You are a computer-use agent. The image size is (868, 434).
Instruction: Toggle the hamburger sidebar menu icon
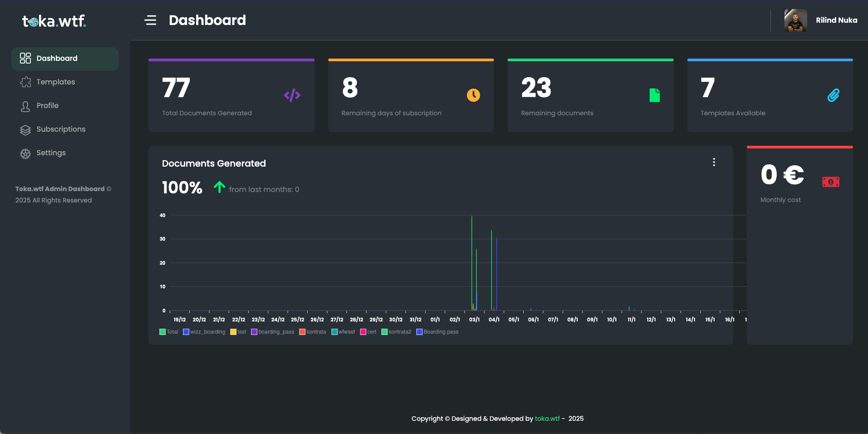point(150,20)
